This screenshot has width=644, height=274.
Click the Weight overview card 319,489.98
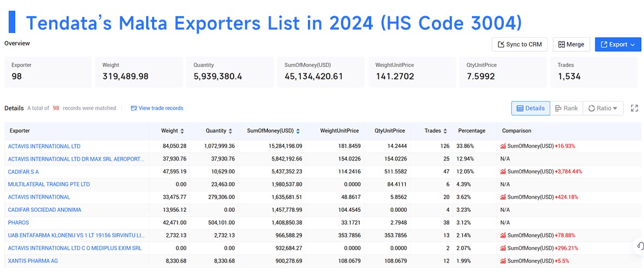point(139,72)
